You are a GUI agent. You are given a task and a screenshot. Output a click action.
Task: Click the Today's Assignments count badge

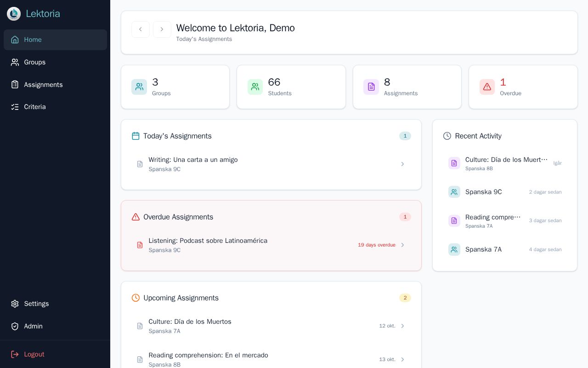(x=405, y=136)
